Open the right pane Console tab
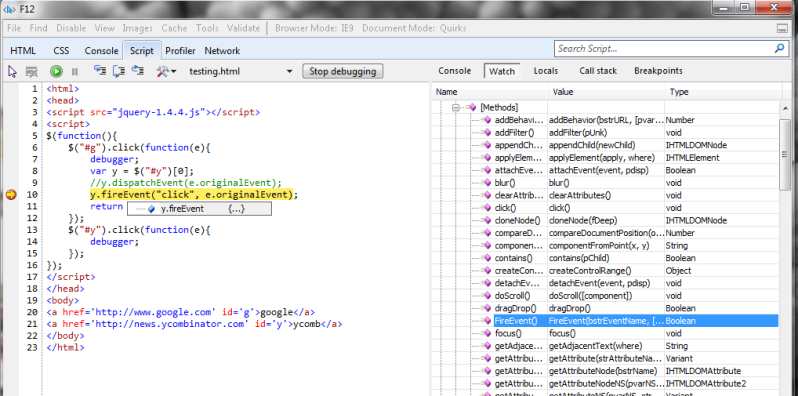The width and height of the screenshot is (798, 396). 454,71
